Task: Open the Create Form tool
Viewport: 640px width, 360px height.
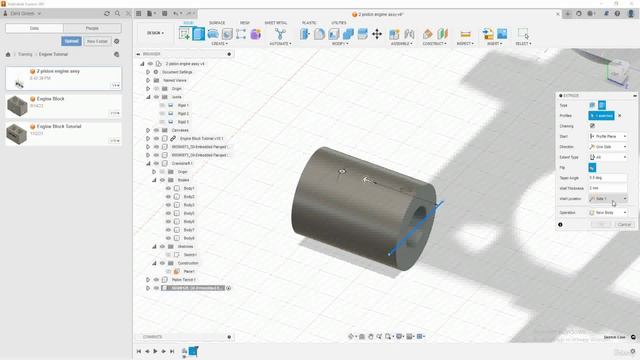Action: pos(256,34)
